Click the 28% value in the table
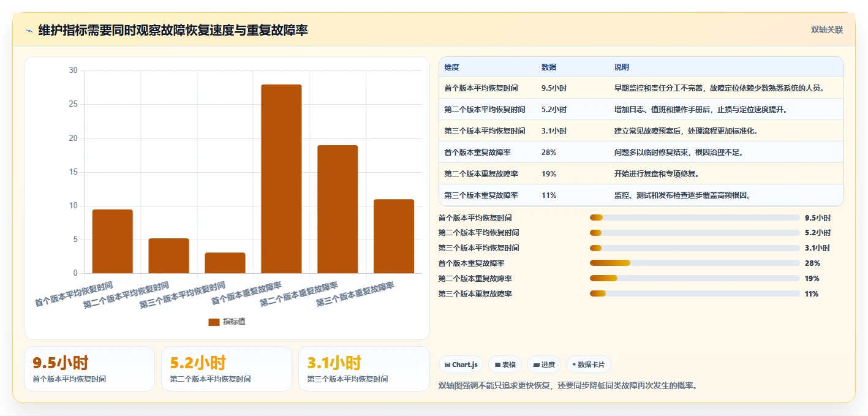This screenshot has width=868, height=416. [549, 153]
